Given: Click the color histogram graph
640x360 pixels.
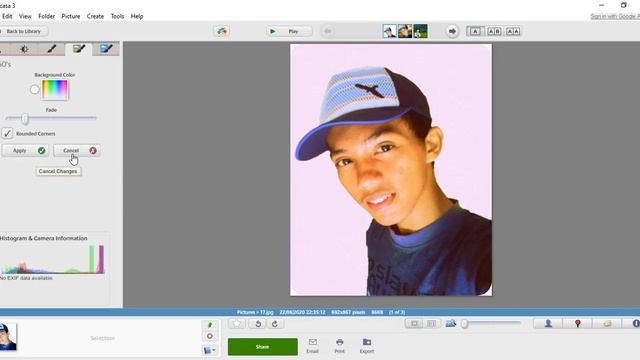Looking at the screenshot, I should click(53, 259).
